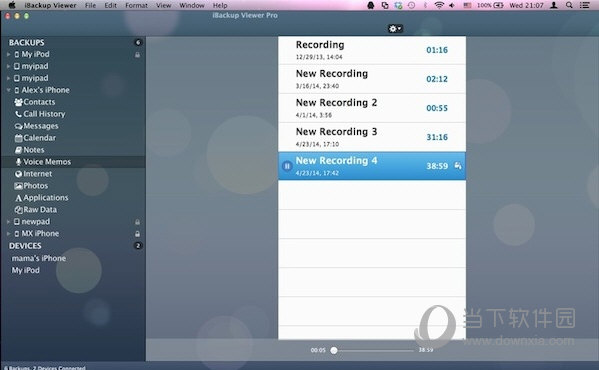
Task: Open Messages bubble icon
Action: pos(18,126)
